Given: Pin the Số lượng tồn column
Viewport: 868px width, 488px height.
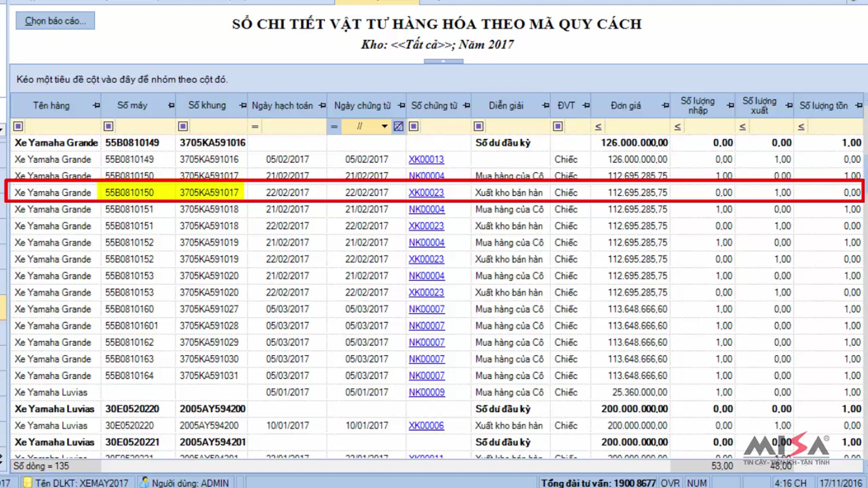Looking at the screenshot, I should click(x=859, y=106).
